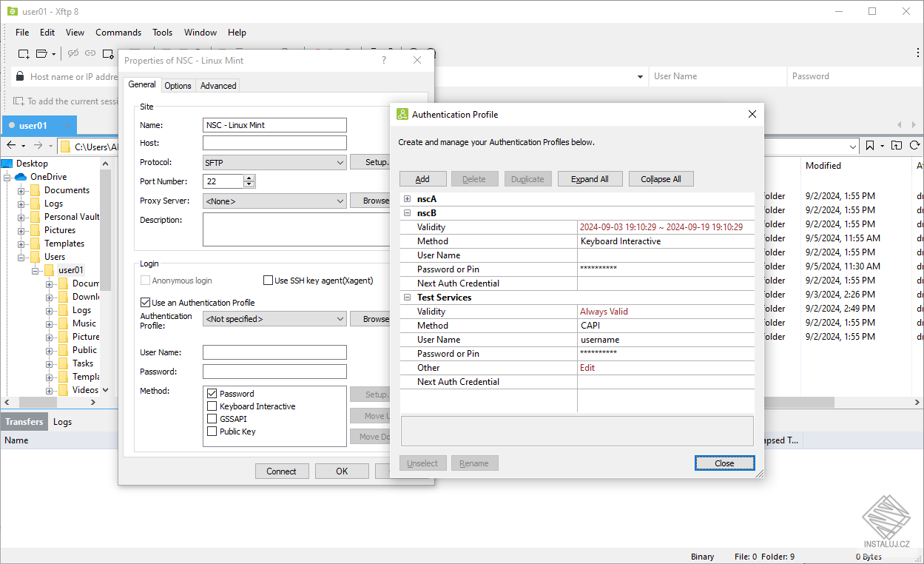Click the padlock icon in the address bar
The height and width of the screenshot is (564, 924).
coord(20,76)
